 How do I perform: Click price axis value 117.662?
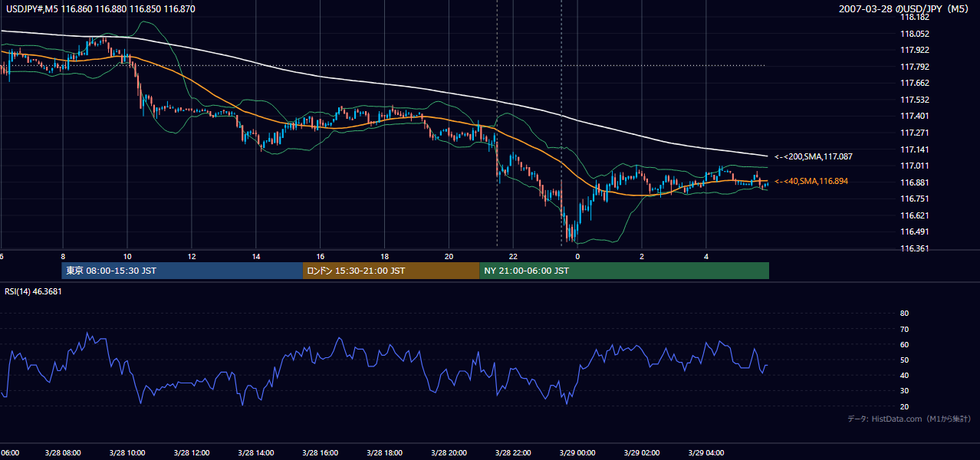point(914,83)
